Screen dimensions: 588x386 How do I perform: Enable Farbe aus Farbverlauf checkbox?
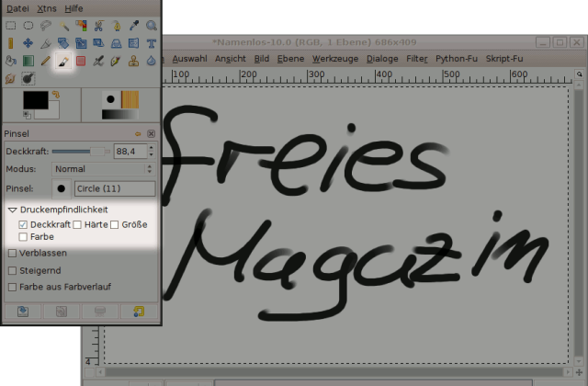(x=12, y=287)
